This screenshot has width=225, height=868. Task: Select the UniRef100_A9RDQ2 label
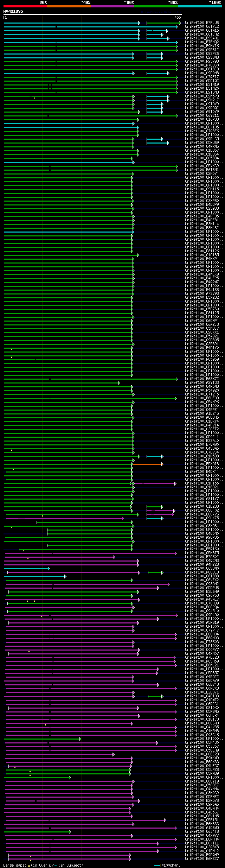coord(202,108)
